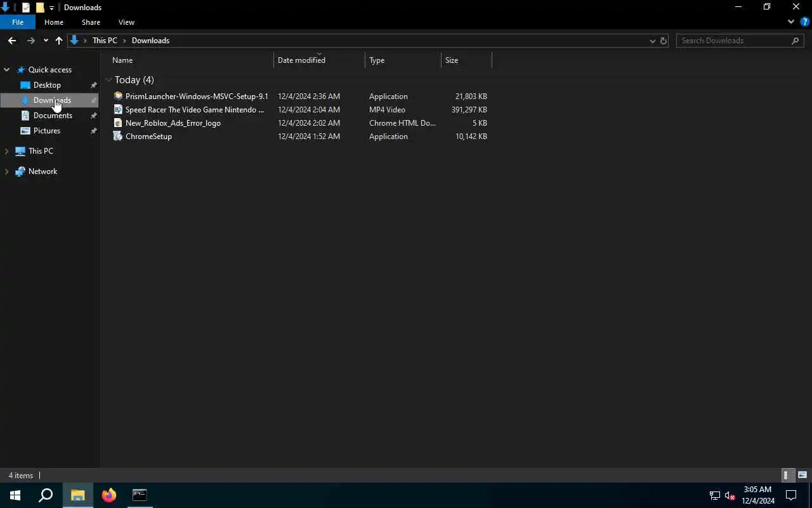Open the Home ribbon tab
Image resolution: width=812 pixels, height=508 pixels.
54,22
